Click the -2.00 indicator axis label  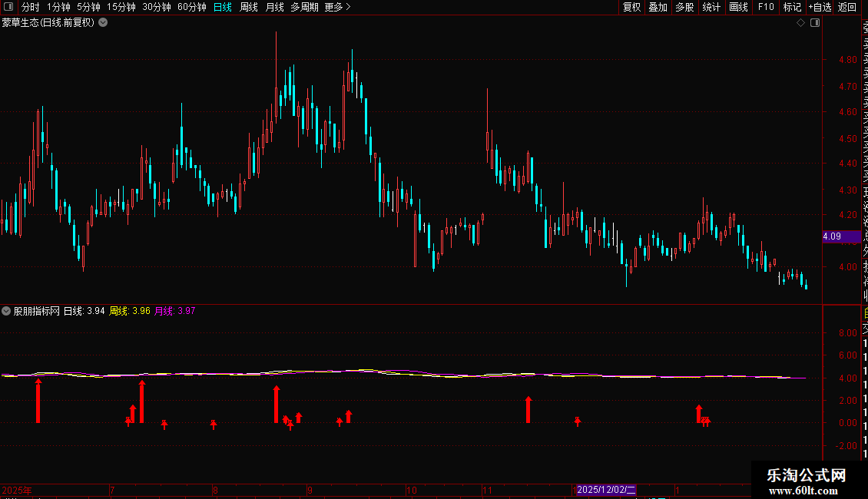(x=846, y=446)
